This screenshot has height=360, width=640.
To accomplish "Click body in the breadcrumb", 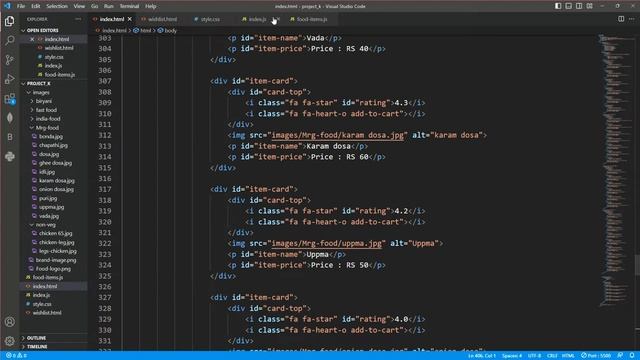I will 171,30.
